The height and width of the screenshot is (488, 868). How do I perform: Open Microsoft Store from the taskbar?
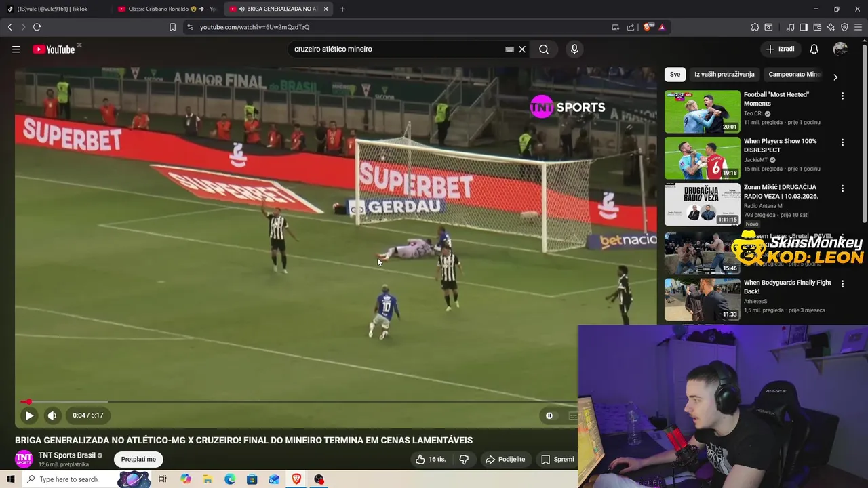pos(252,479)
